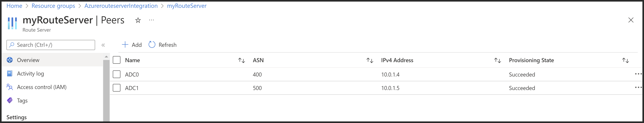This screenshot has height=123, width=644.
Task: Click the Refresh circular arrow icon
Action: tap(152, 44)
